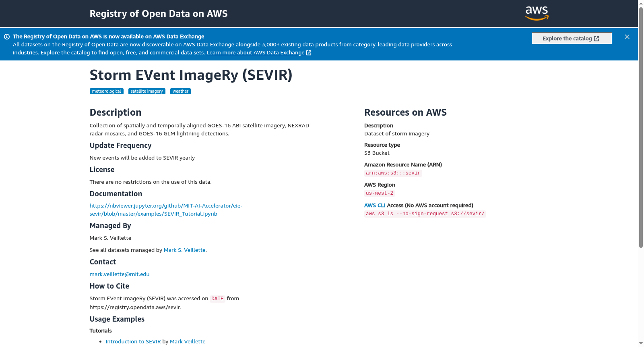This screenshot has width=644, height=347.
Task: Dismiss the AWS Data Exchange banner
Action: 627,37
